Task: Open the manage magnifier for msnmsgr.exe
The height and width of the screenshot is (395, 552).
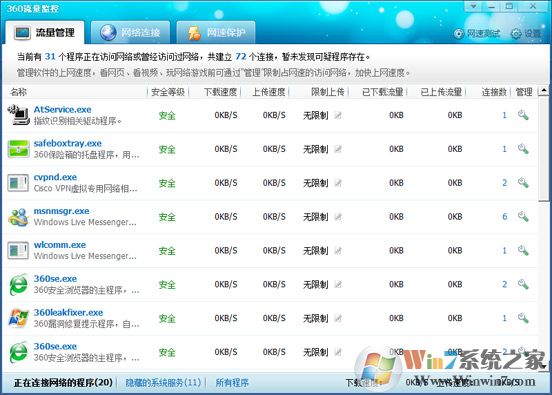Action: [x=523, y=217]
